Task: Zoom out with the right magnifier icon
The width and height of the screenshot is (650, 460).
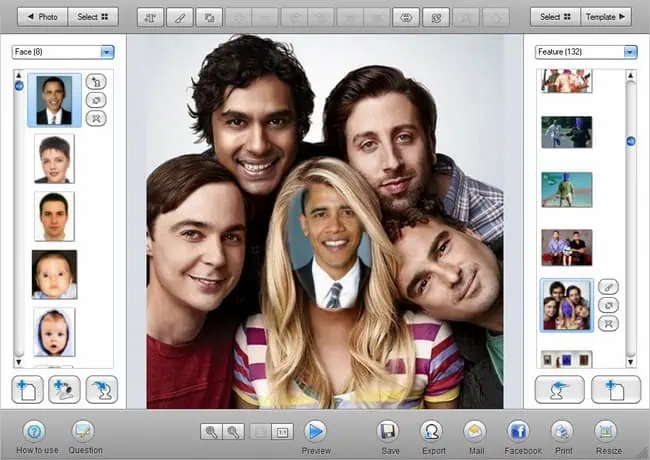Action: 233,432
